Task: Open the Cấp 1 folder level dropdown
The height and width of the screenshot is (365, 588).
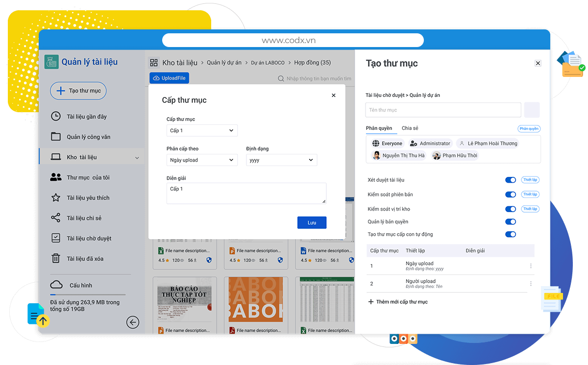Action: 202,131
